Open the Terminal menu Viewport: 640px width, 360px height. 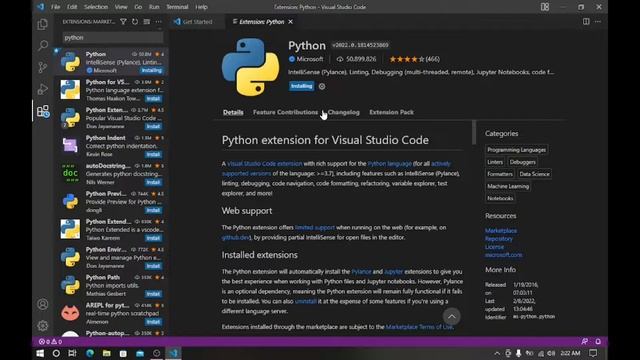[177, 7]
